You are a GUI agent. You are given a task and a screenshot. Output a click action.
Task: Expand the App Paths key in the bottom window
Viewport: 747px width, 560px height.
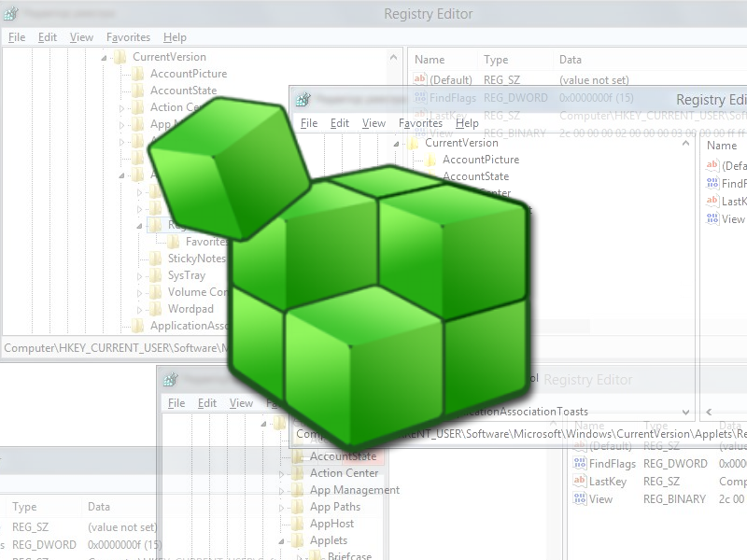tap(282, 508)
